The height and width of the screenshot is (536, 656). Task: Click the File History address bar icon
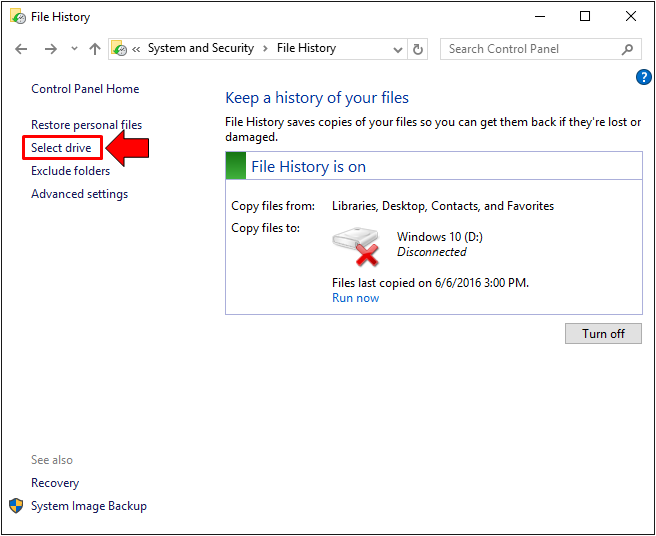(x=119, y=49)
